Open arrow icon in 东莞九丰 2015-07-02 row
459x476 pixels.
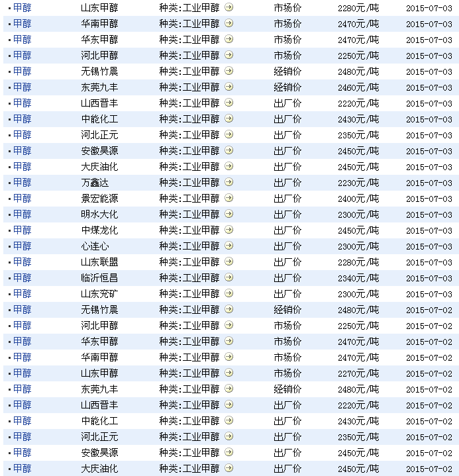229,389
